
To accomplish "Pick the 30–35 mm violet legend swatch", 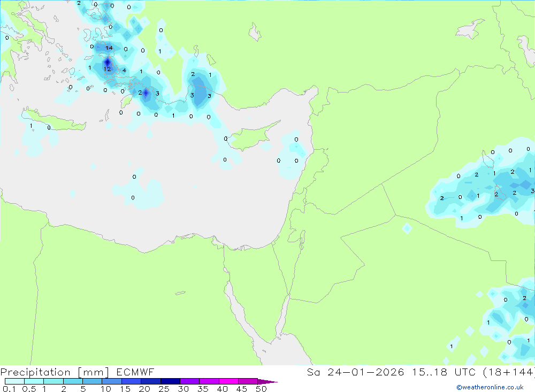I will pyautogui.click(x=189, y=381).
